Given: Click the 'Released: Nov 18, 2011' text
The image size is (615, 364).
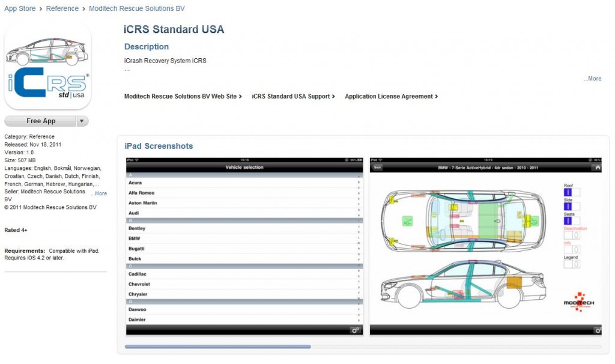Looking at the screenshot, I should click(x=33, y=144).
